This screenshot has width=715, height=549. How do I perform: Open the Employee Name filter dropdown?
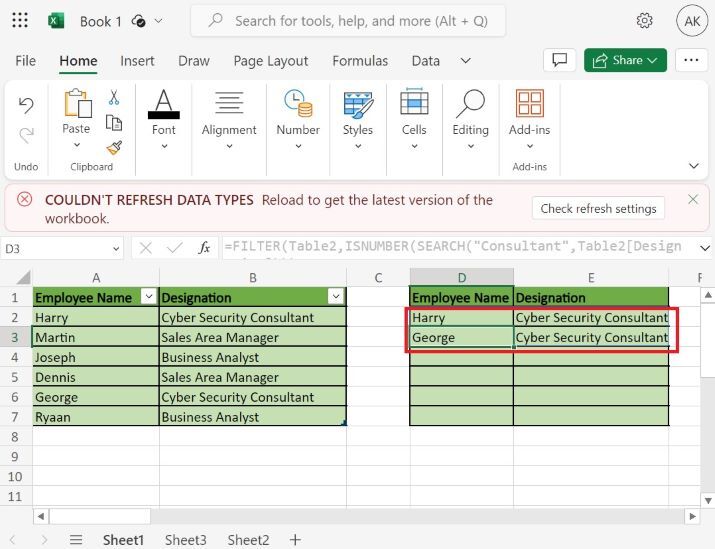click(149, 297)
